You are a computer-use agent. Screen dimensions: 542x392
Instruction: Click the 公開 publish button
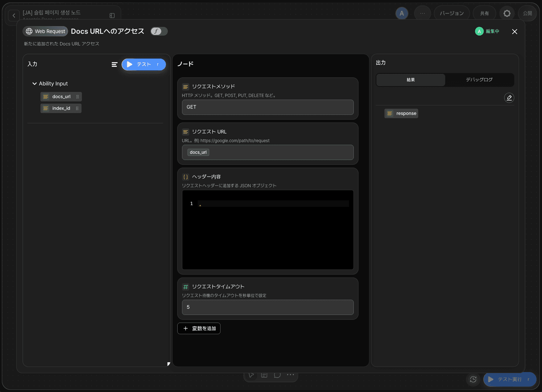[527, 13]
